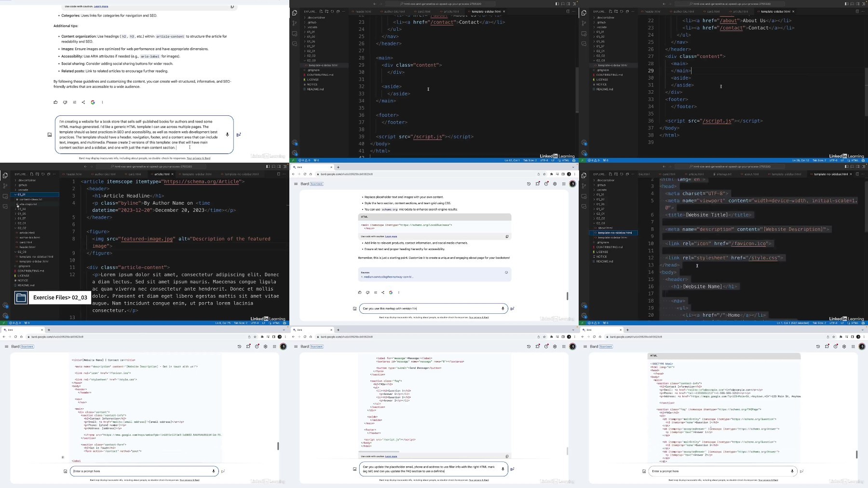The width and height of the screenshot is (868, 488).
Task: Toggle bottom panel in article.html window
Action: click(273, 167)
